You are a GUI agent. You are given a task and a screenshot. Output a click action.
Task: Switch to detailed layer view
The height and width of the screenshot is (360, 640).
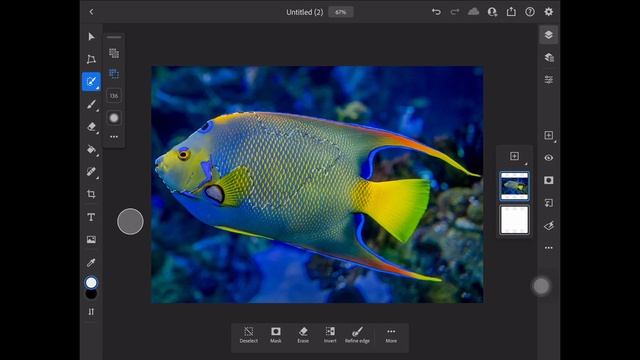(549, 58)
